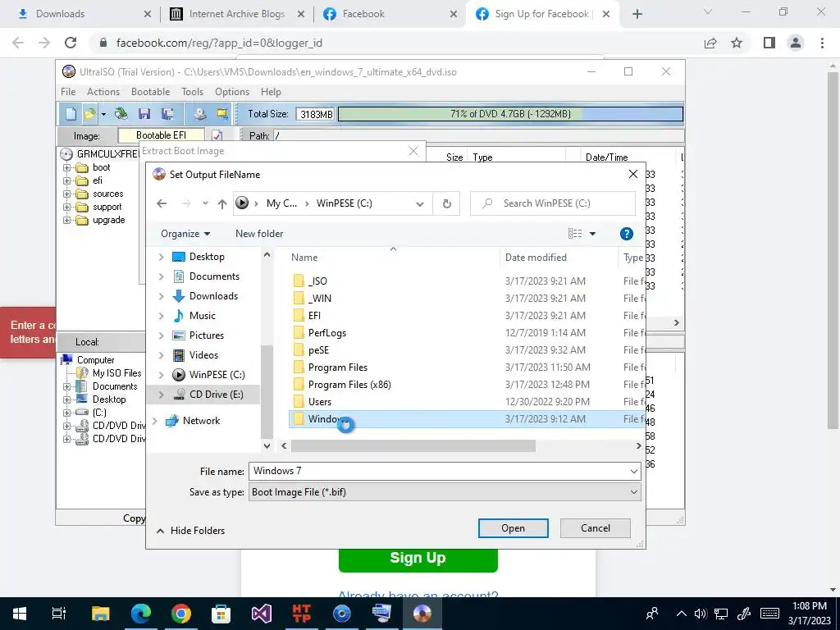Select Network in dialog navigation pane

click(x=201, y=421)
